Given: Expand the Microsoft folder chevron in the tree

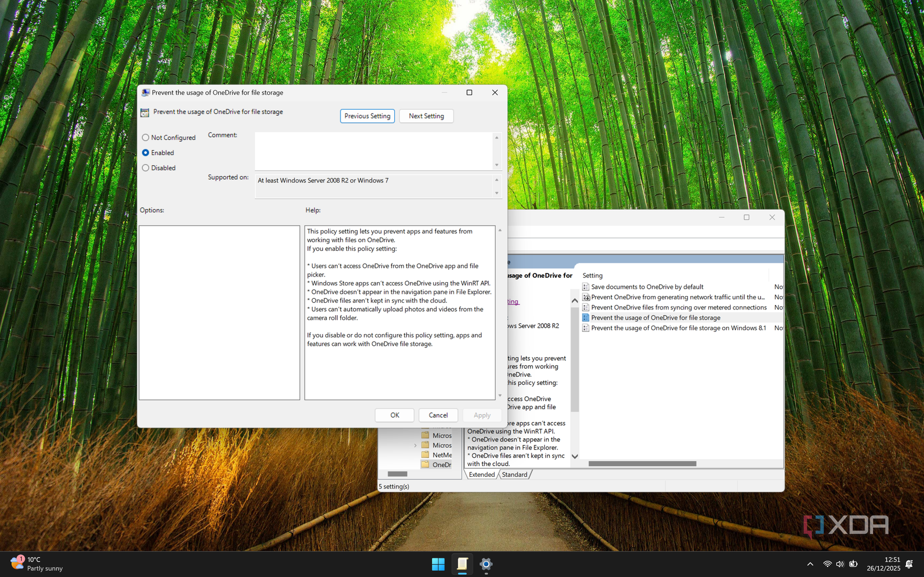Looking at the screenshot, I should (416, 445).
